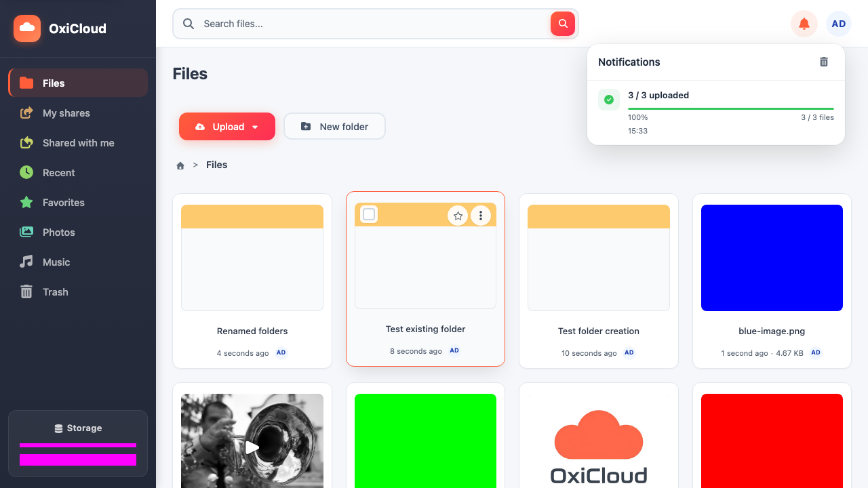Open the green image thumbnail
The height and width of the screenshot is (488, 868).
point(426,441)
